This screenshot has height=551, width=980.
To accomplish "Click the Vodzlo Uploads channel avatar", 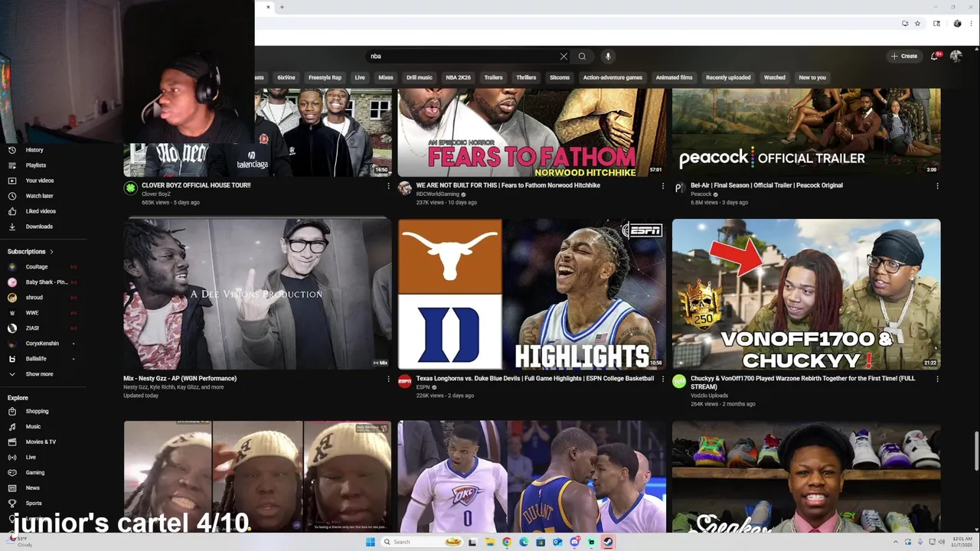I will point(679,381).
